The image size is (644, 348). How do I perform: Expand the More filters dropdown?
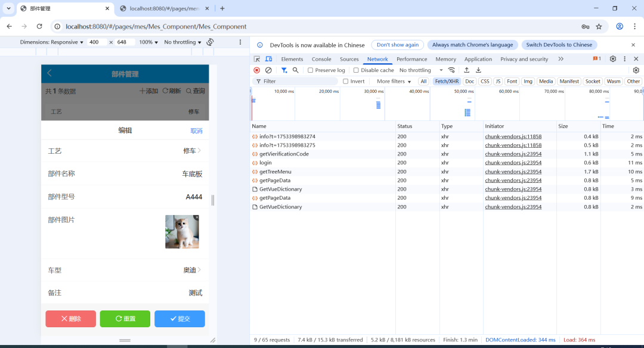[x=394, y=82]
